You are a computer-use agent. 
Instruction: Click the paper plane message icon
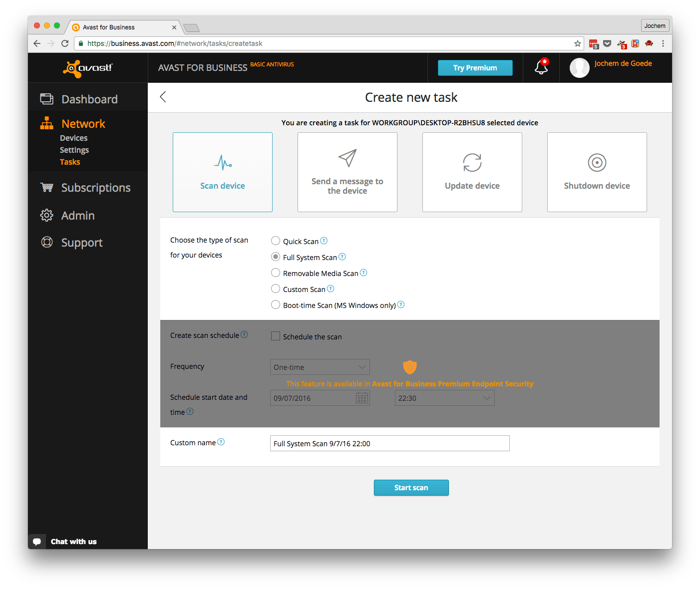[348, 158]
